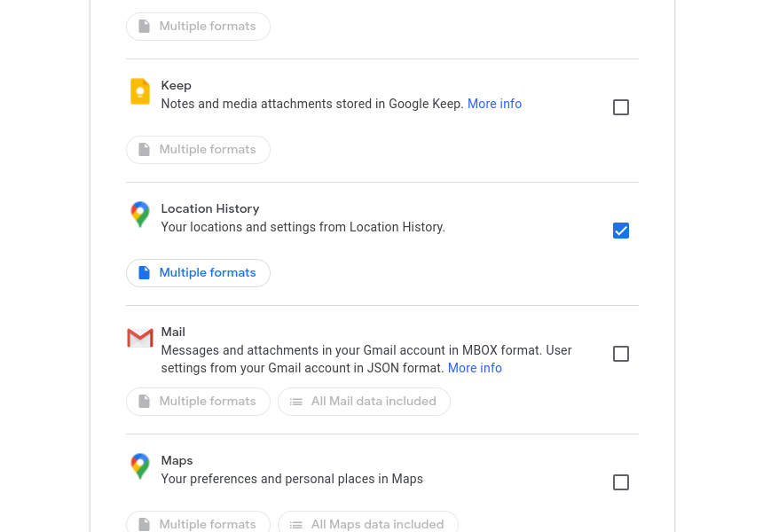Image resolution: width=763 pixels, height=532 pixels.
Task: Click the list icon in All Mail data included
Action: pyautogui.click(x=295, y=402)
